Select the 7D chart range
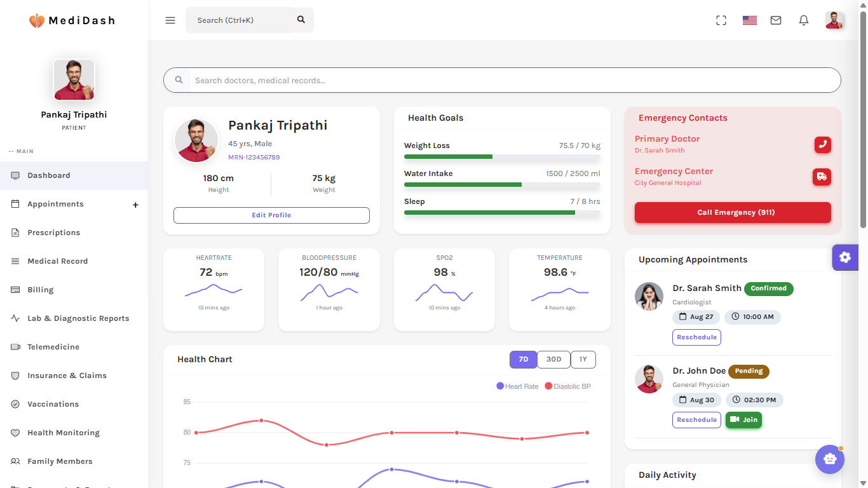Image resolution: width=868 pixels, height=488 pixels. click(x=523, y=360)
